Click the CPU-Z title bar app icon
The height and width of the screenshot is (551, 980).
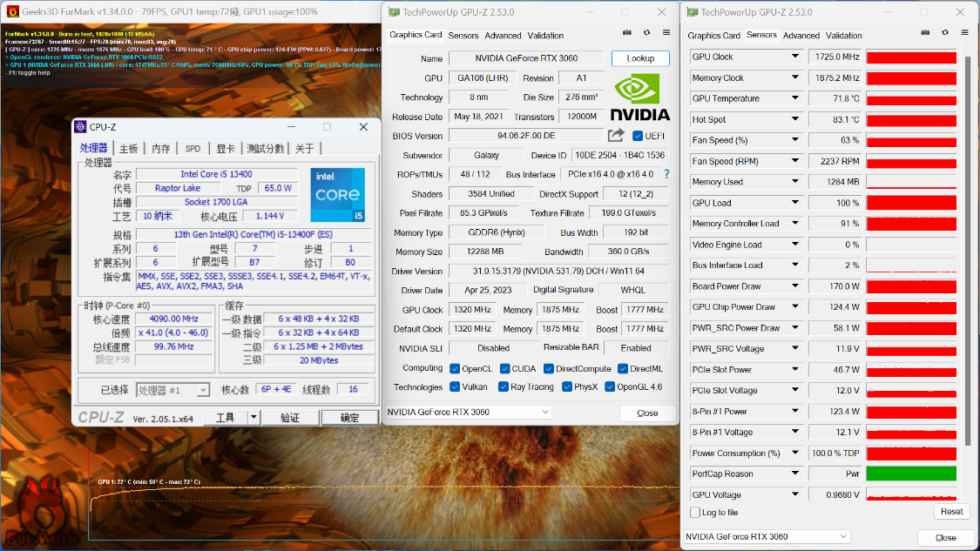(x=80, y=127)
